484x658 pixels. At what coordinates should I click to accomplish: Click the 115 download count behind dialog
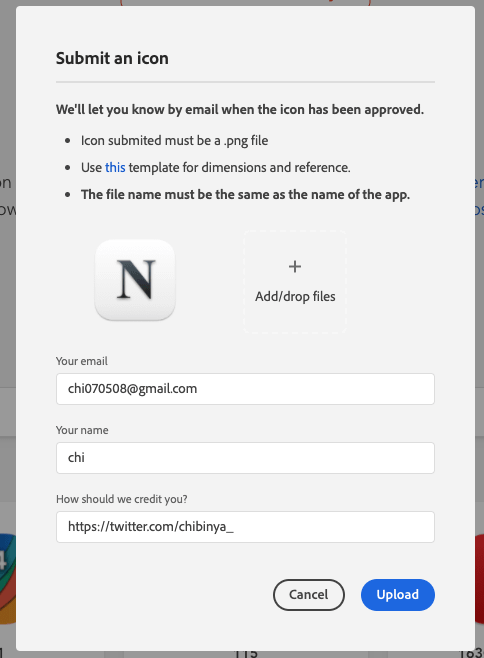click(246, 654)
